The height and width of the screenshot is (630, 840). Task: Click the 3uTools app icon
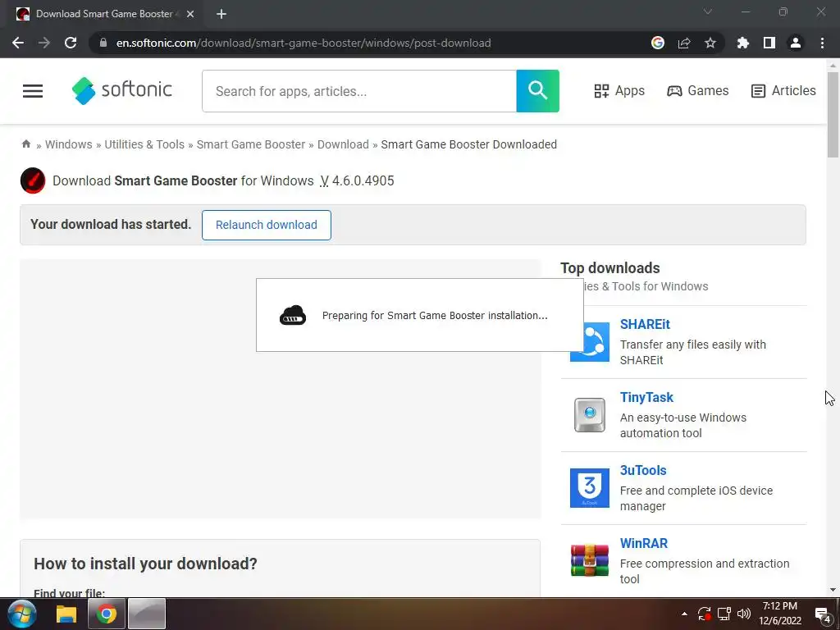click(589, 487)
